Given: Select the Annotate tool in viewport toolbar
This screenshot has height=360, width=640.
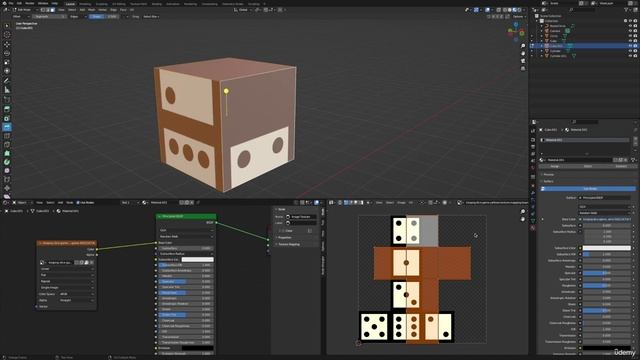Looking at the screenshot, I should (7, 81).
